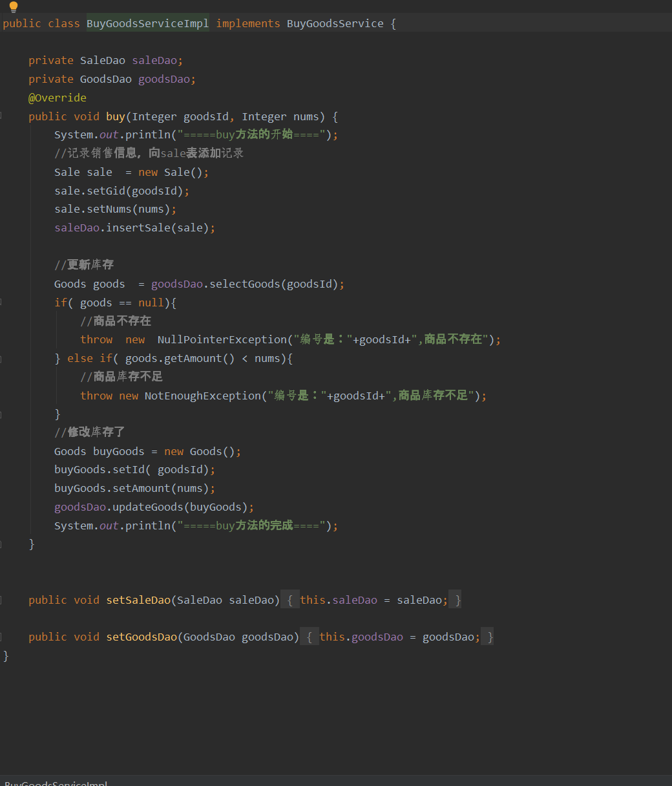Click comment //记录销售信息,向sale表添加记录

149,153
